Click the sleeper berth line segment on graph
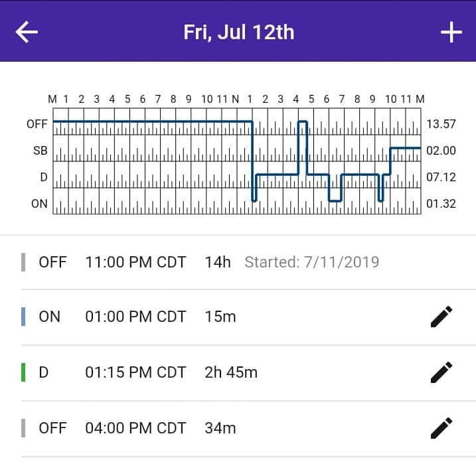The width and height of the screenshot is (476, 458). coord(405,148)
